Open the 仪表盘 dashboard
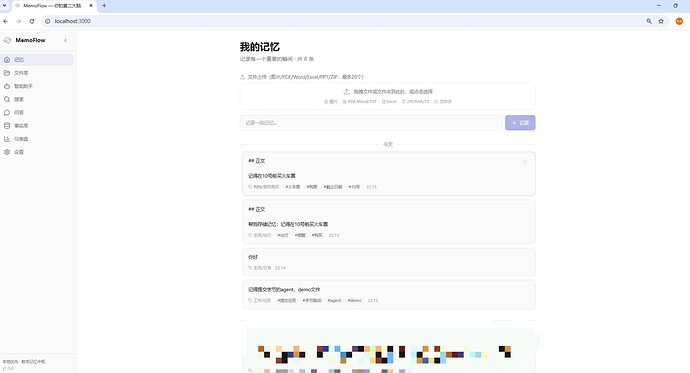 pyautogui.click(x=37, y=139)
